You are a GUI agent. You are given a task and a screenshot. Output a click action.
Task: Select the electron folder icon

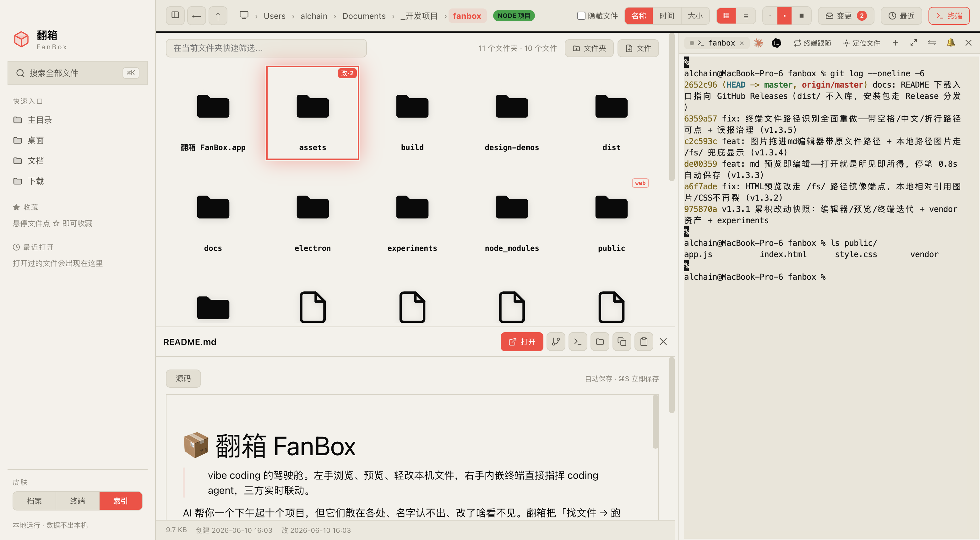[312, 207]
